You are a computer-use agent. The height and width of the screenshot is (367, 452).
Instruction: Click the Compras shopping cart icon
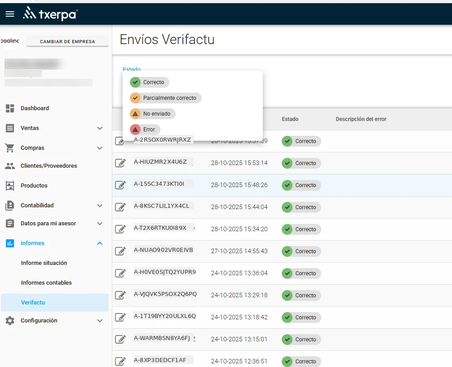coord(10,148)
